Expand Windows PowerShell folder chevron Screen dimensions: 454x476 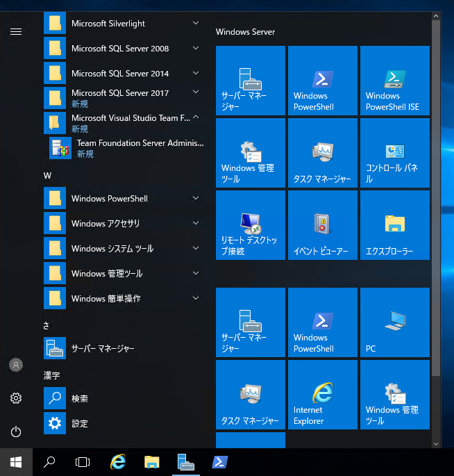click(x=196, y=198)
